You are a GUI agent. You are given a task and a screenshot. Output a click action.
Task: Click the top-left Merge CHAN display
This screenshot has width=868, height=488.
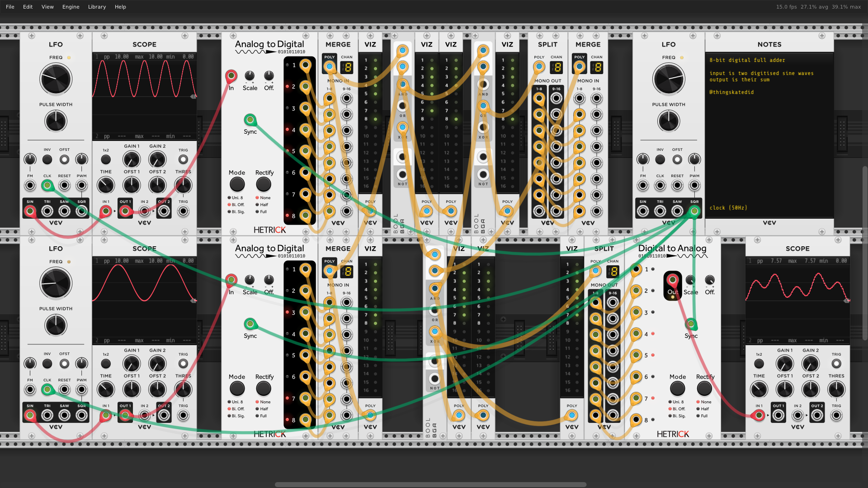347,67
